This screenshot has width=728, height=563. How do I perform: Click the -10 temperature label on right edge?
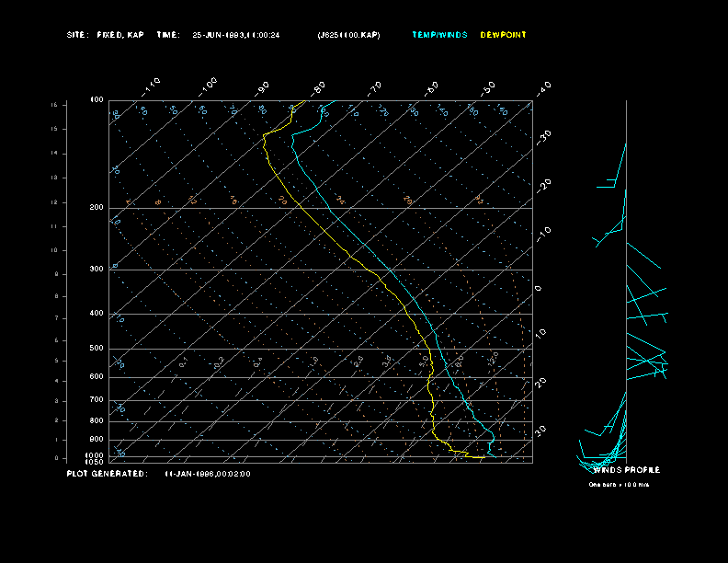[543, 235]
